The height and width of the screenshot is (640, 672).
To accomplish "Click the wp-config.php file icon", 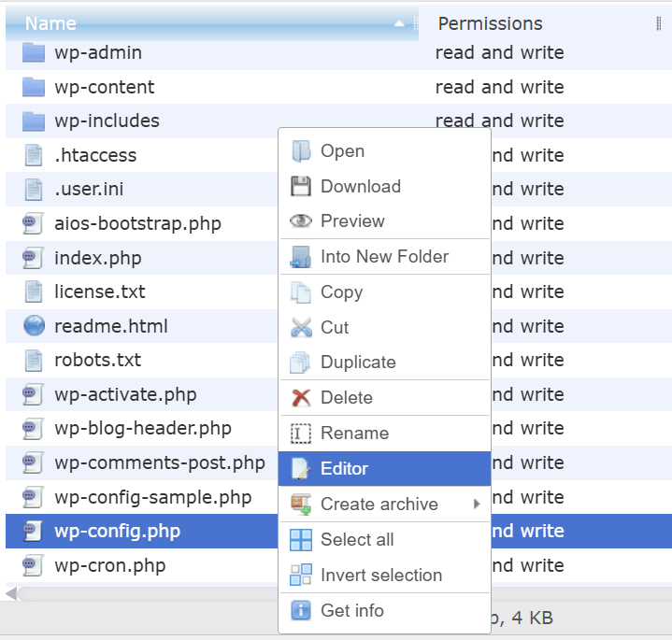I will click(x=33, y=532).
